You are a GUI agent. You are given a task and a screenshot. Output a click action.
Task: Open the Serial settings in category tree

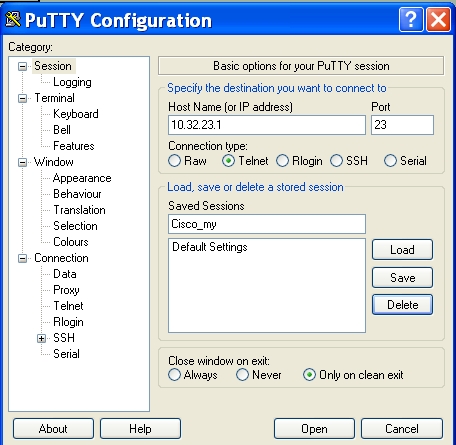click(x=66, y=354)
